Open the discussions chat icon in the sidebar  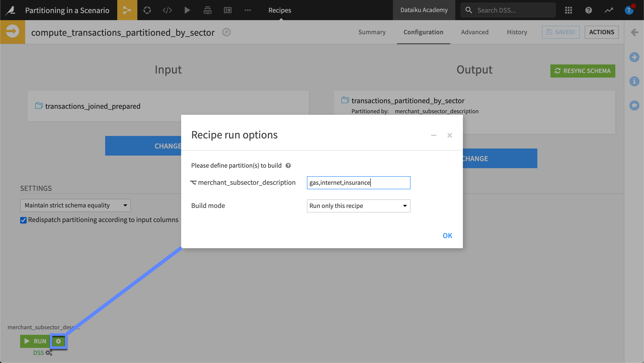[634, 105]
